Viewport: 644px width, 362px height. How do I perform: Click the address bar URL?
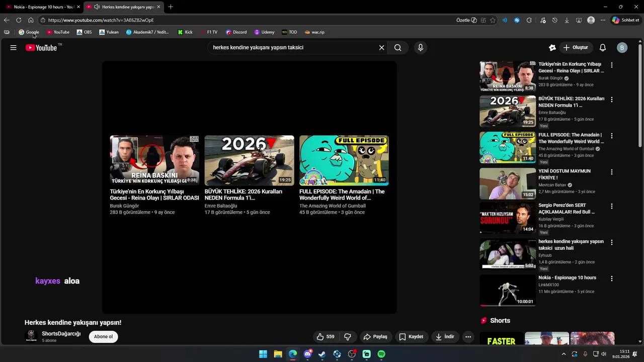[101, 20]
